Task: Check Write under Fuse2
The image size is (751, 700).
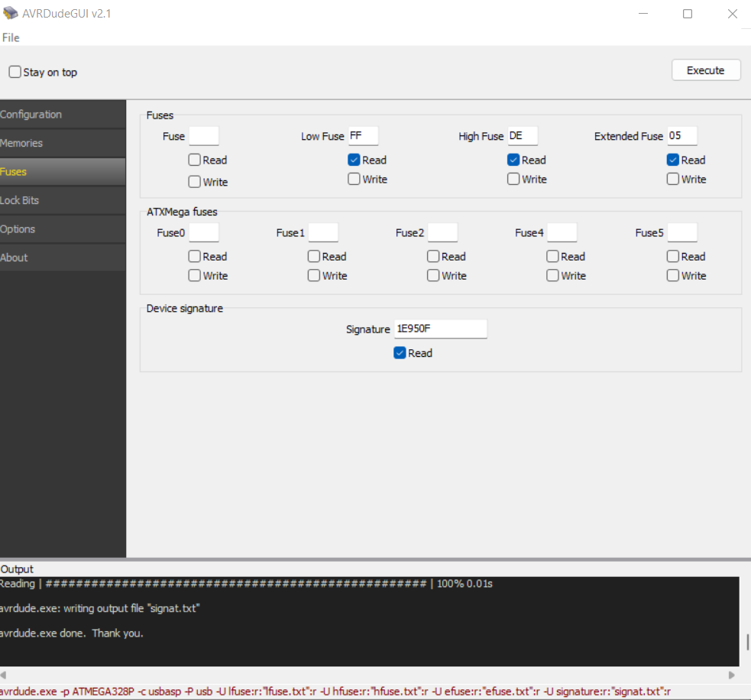Action: click(433, 276)
